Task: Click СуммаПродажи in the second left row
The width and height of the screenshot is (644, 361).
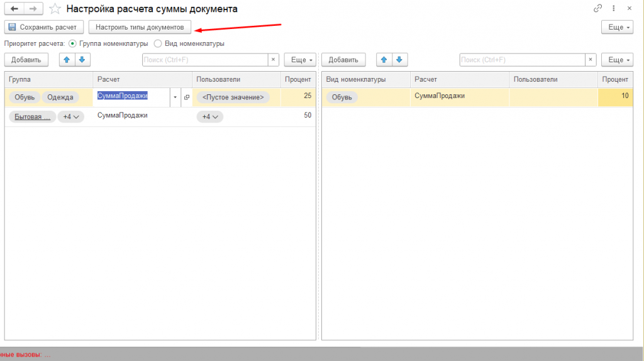Action: 123,115
